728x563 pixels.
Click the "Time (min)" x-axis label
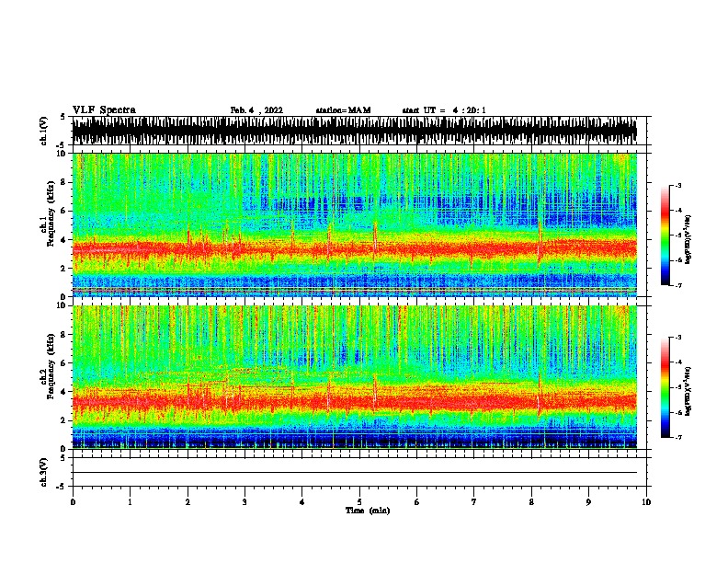[x=368, y=511]
